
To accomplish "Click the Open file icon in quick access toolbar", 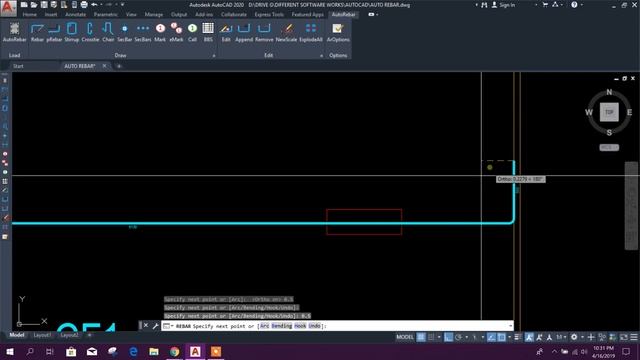I will (34, 5).
